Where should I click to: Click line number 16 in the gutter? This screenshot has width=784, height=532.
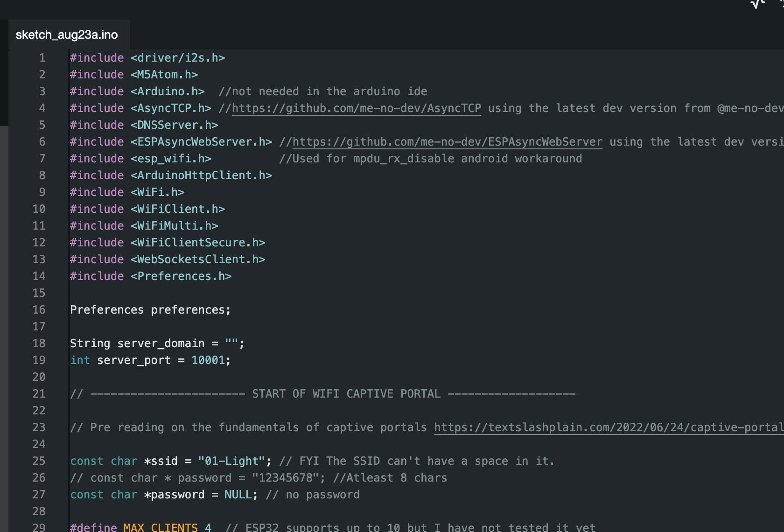tap(39, 310)
